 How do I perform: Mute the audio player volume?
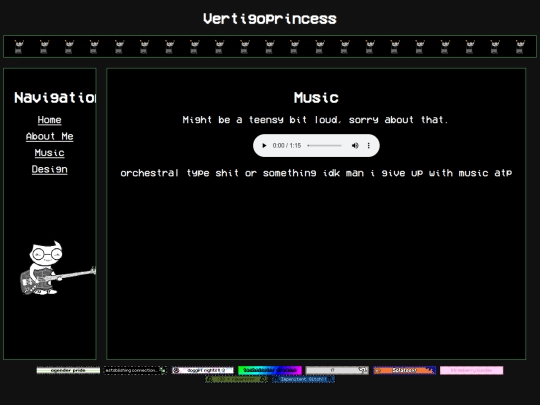point(355,145)
